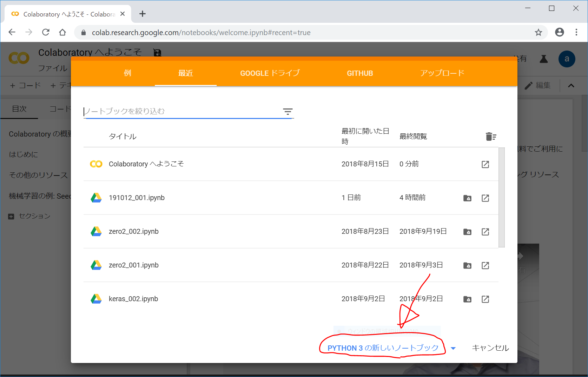Open the 191012_001.ipynb notebook
This screenshot has height=377, width=588.
pyautogui.click(x=137, y=198)
